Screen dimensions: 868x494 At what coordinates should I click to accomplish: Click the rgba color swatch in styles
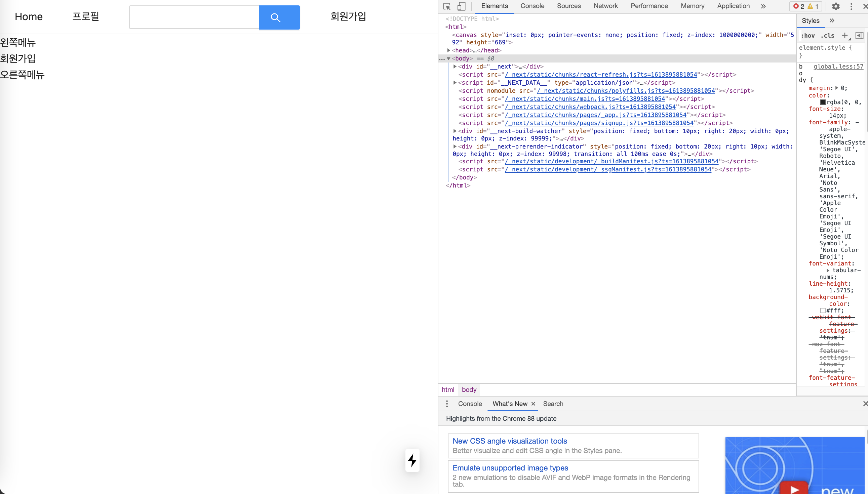point(823,102)
